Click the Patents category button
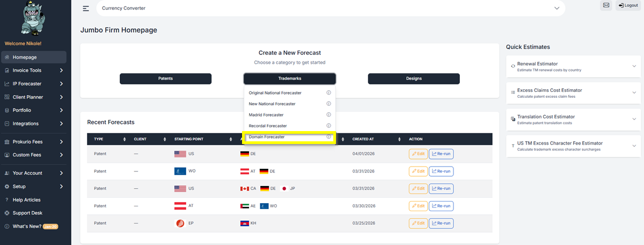644x245 pixels. (165, 78)
